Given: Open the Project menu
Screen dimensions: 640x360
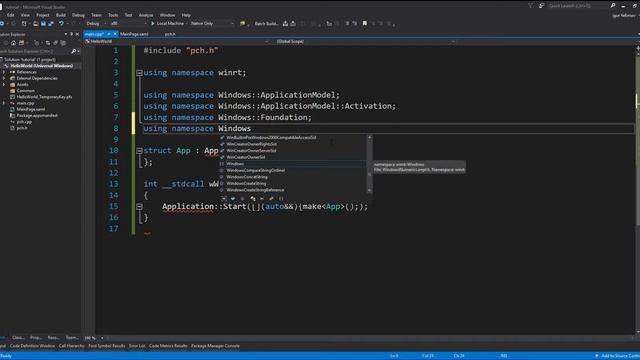Looking at the screenshot, I should pos(42,15).
